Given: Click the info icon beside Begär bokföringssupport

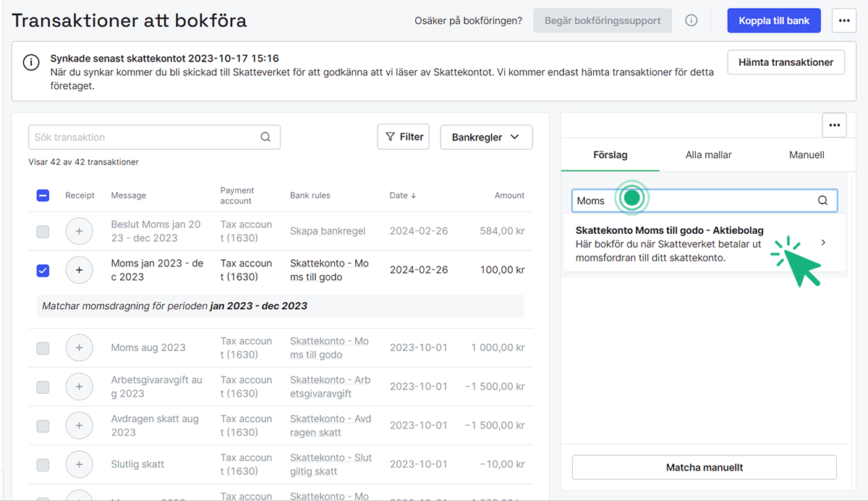Looking at the screenshot, I should (x=692, y=20).
